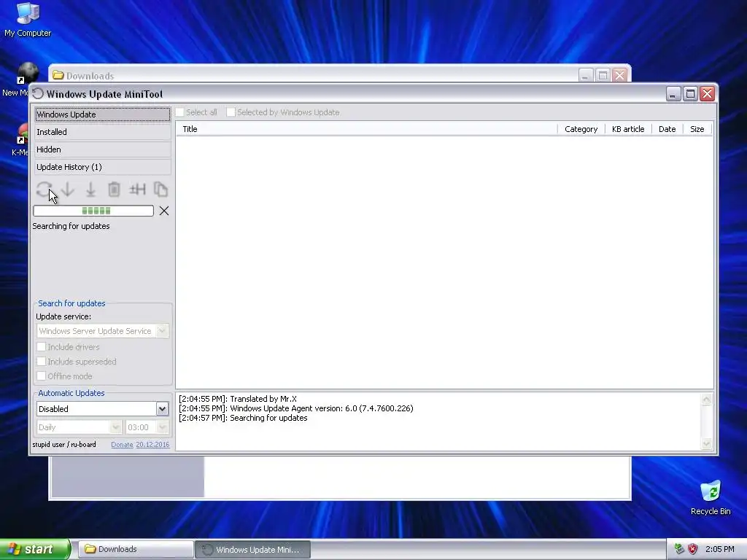Click the uninstall trash can icon
Viewport: 747px width, 560px height.
(x=114, y=190)
